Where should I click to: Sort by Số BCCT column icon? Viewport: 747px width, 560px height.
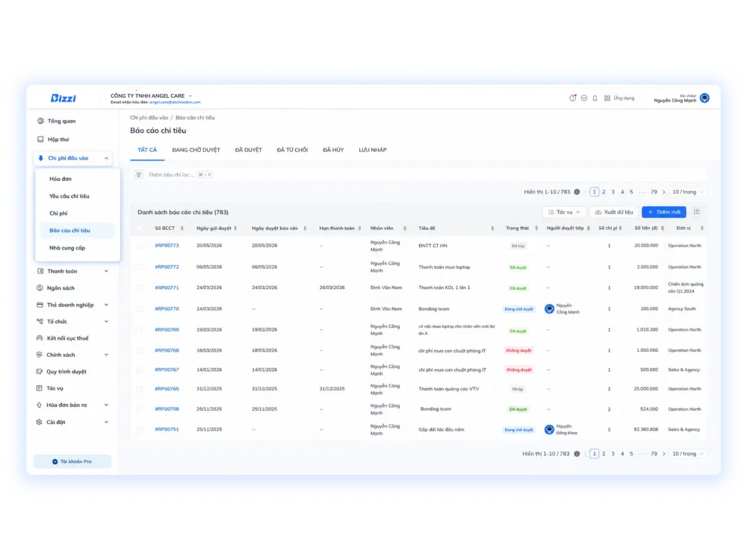pos(182,228)
